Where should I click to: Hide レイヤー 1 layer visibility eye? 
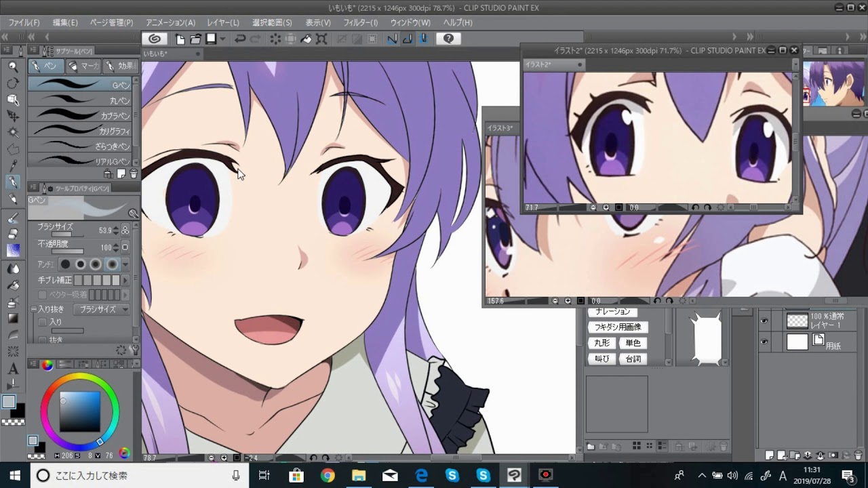(764, 321)
